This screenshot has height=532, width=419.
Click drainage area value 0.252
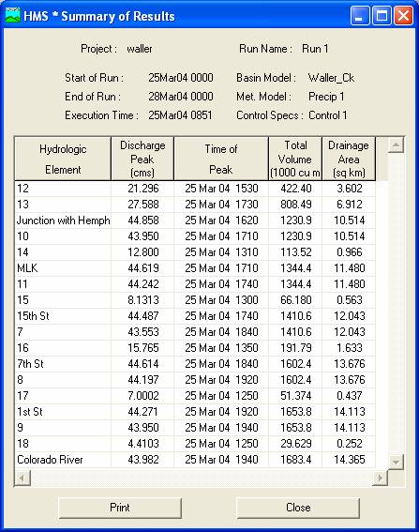350,444
